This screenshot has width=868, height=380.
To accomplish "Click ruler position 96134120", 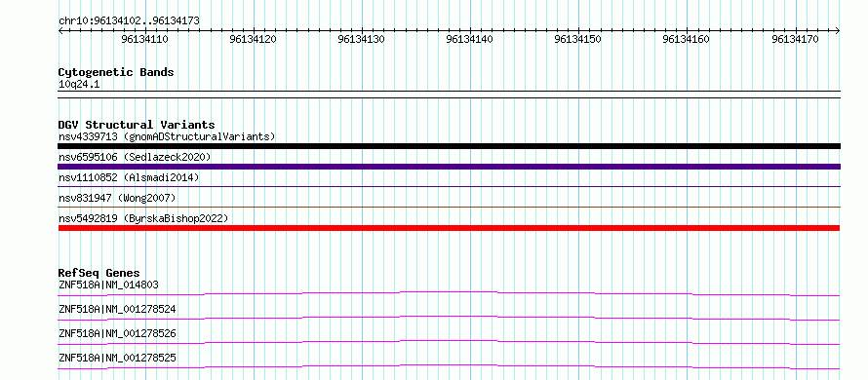I will tap(253, 39).
